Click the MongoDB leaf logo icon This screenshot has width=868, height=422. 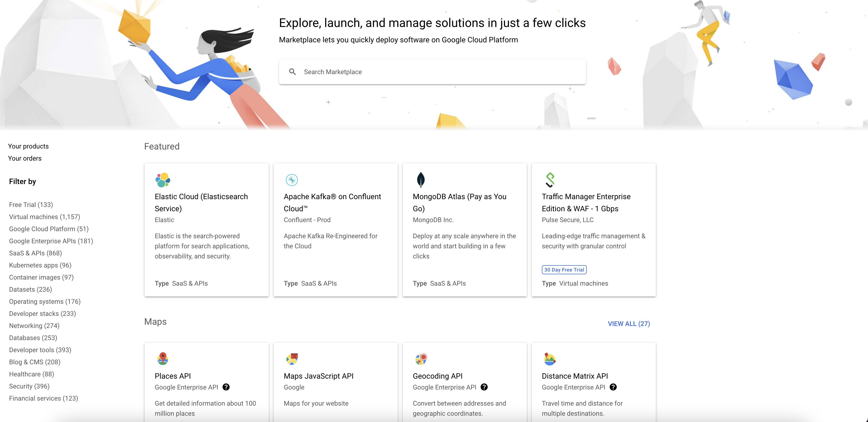coord(421,180)
